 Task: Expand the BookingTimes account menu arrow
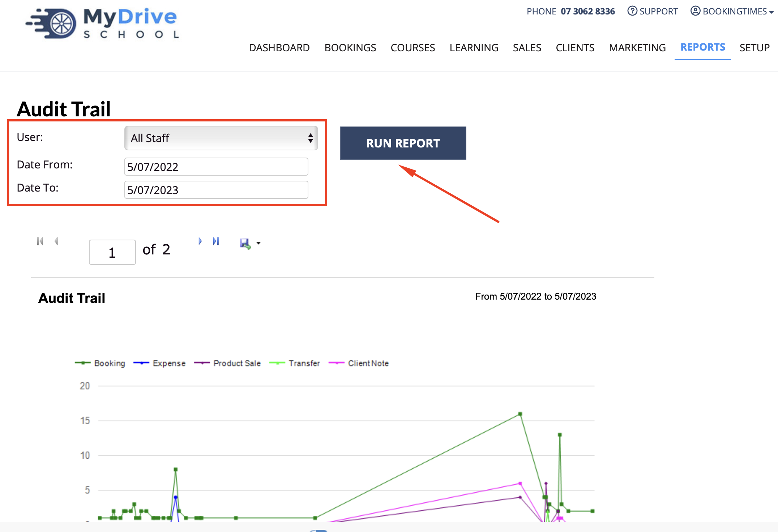point(771,12)
